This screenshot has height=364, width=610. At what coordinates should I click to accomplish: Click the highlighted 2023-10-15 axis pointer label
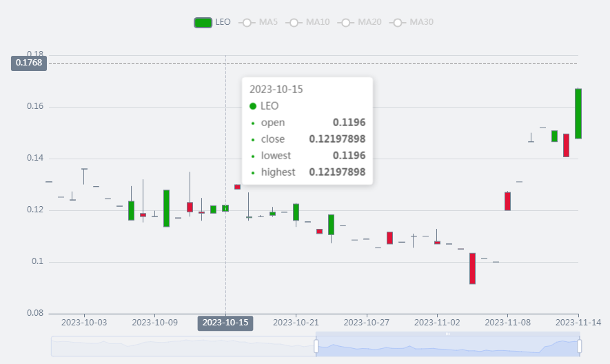225,323
